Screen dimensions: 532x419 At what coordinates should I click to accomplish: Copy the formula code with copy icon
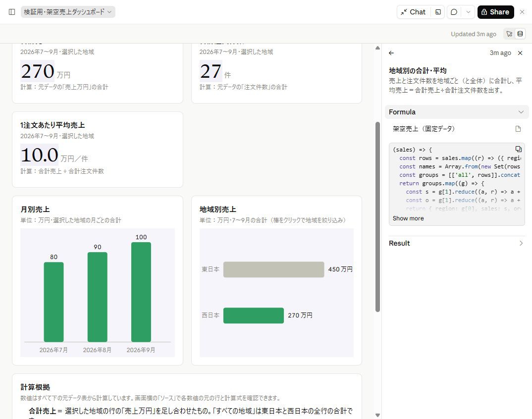click(519, 149)
